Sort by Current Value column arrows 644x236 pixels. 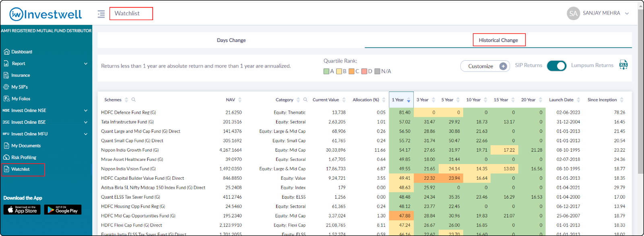click(x=344, y=100)
